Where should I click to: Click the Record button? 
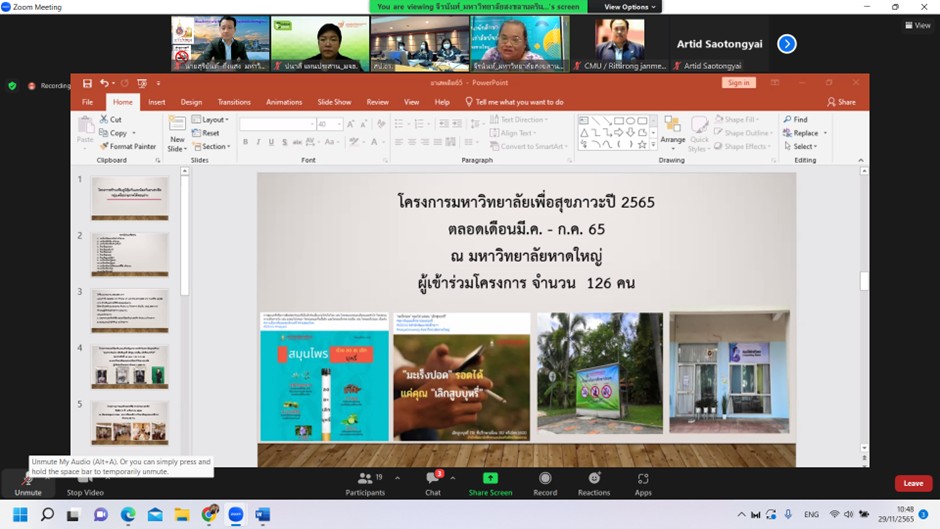545,484
